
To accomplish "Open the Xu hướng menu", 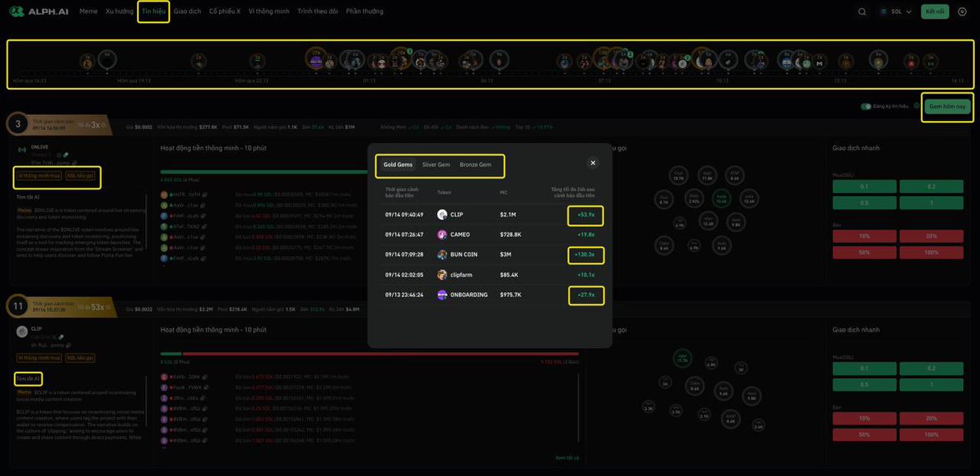I will pyautogui.click(x=119, y=11).
